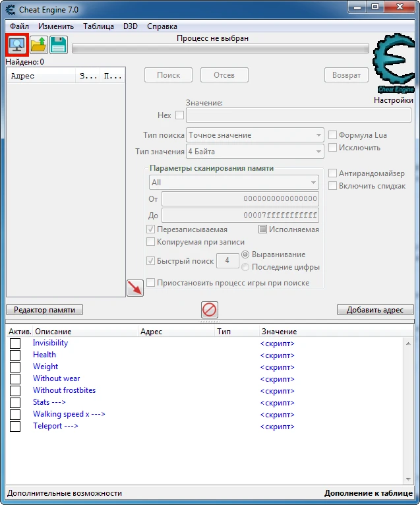Screen dimensions: 420x505
Task: Open the D3D menu
Action: [x=131, y=26]
